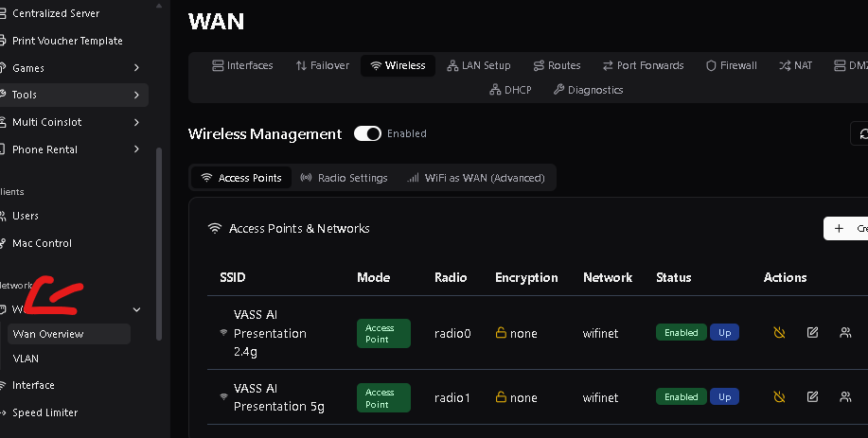This screenshot has height=438, width=868.
Task: Click the lock icon in radio1 row
Action: pyautogui.click(x=501, y=396)
